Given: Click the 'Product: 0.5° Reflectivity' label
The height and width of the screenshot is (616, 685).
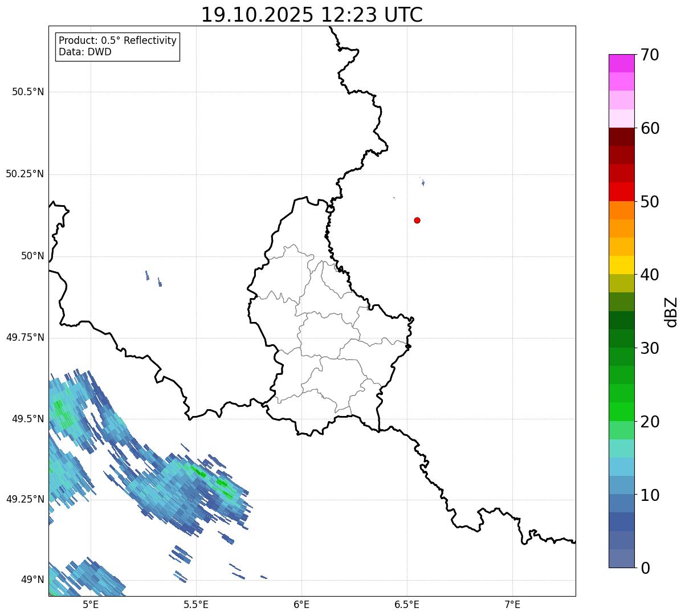Looking at the screenshot, I should [x=117, y=41].
